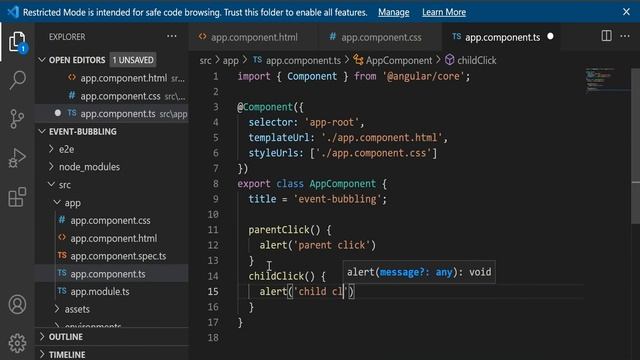Click line number 11 in gutter

tap(213, 230)
